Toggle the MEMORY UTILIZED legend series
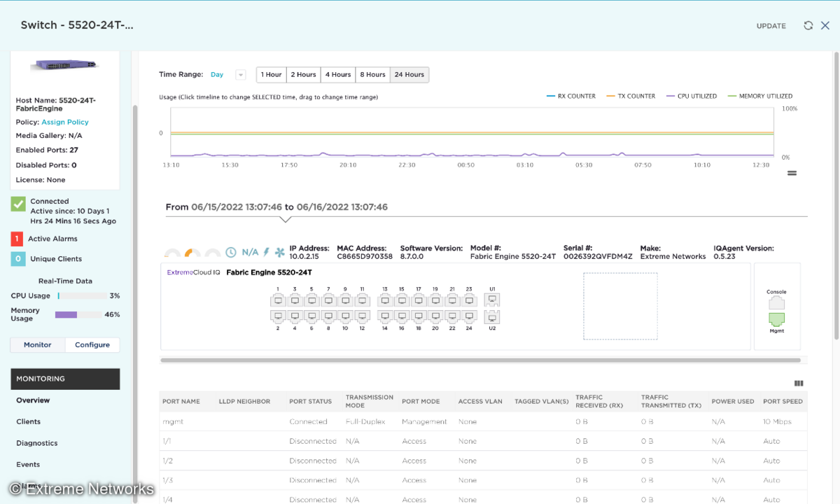840x504 pixels. point(760,96)
